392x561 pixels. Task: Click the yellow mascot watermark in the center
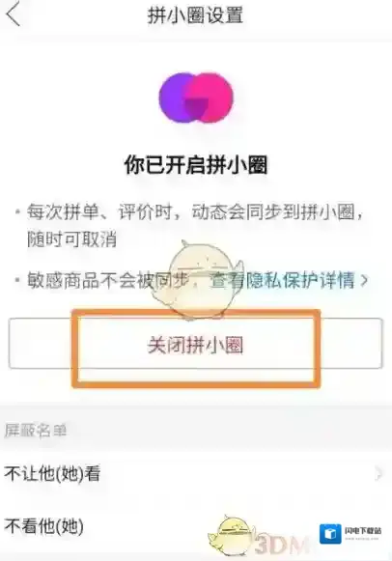point(195,281)
